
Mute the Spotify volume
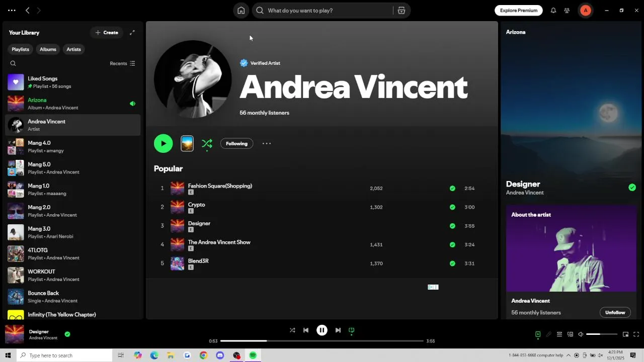(581, 334)
